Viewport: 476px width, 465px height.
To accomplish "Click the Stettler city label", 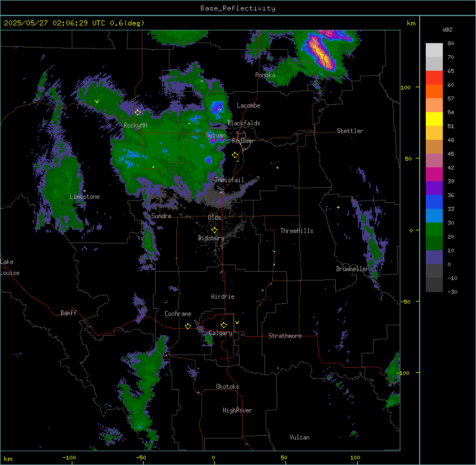I will pyautogui.click(x=350, y=131).
